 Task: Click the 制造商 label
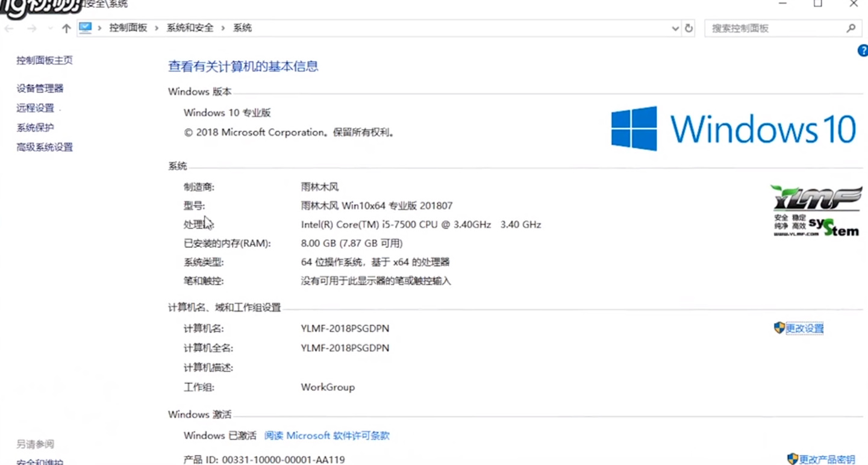[199, 187]
